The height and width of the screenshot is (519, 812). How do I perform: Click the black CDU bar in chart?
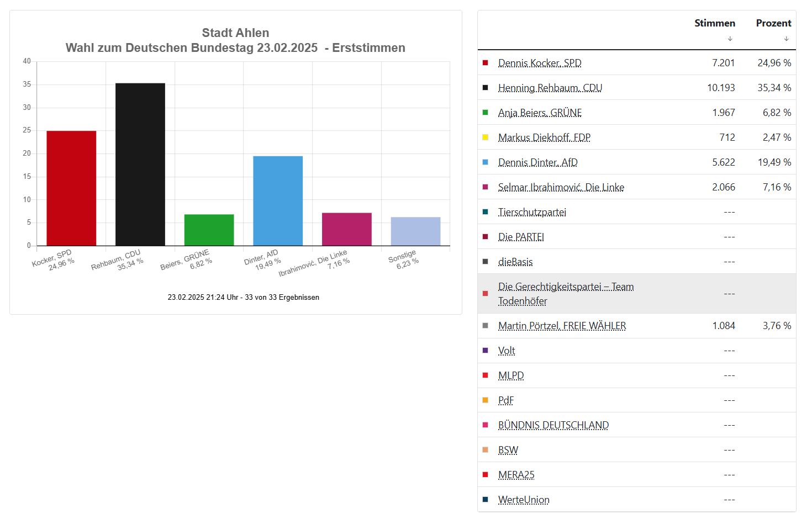[140, 165]
